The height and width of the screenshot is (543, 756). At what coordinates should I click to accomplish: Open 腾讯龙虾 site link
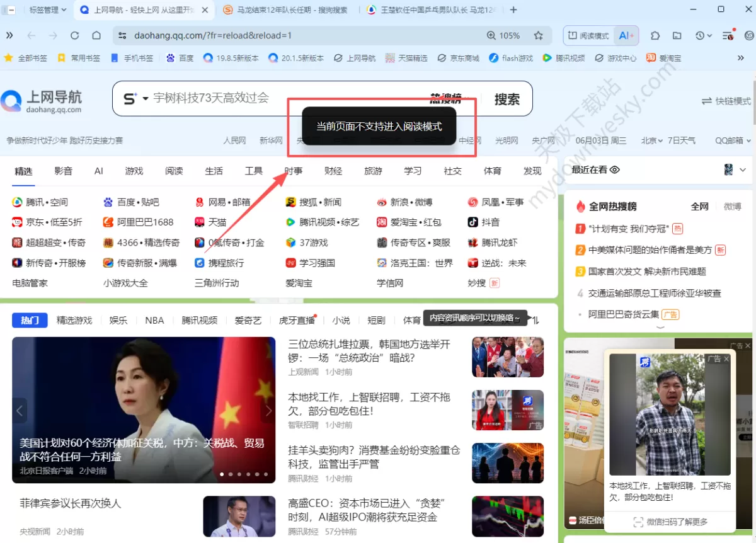493,243
